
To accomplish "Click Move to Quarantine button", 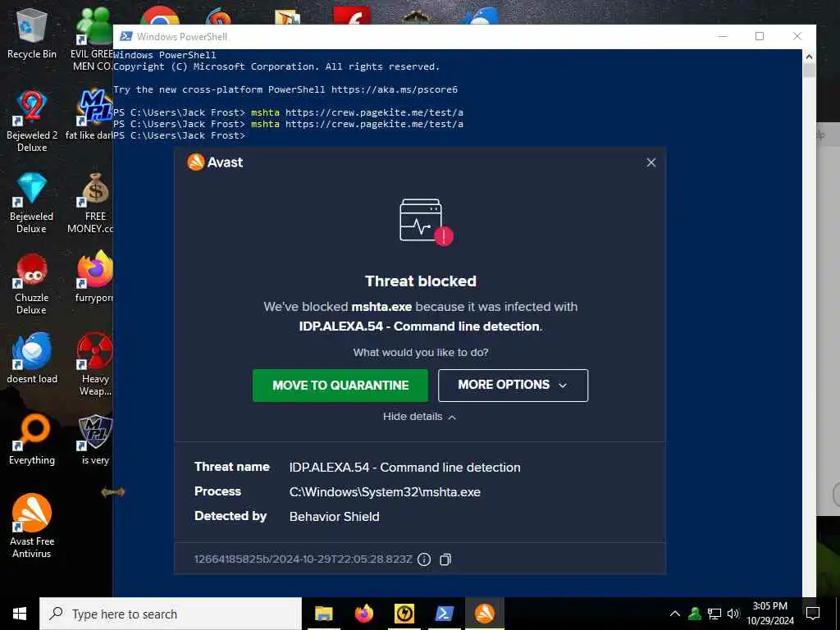I will (x=340, y=386).
